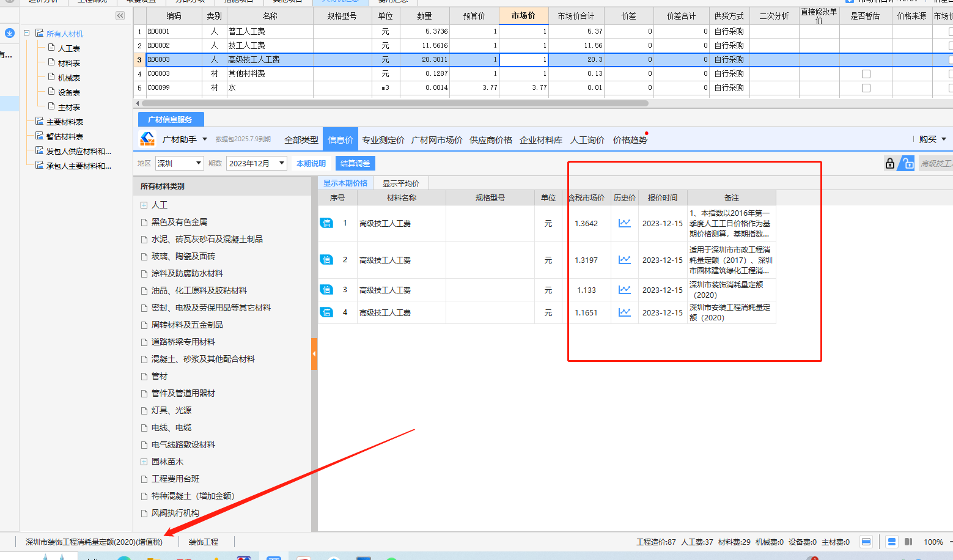Image resolution: width=953 pixels, height=560 pixels.
Task: Select the 显示本期价格 tab
Action: click(x=345, y=183)
